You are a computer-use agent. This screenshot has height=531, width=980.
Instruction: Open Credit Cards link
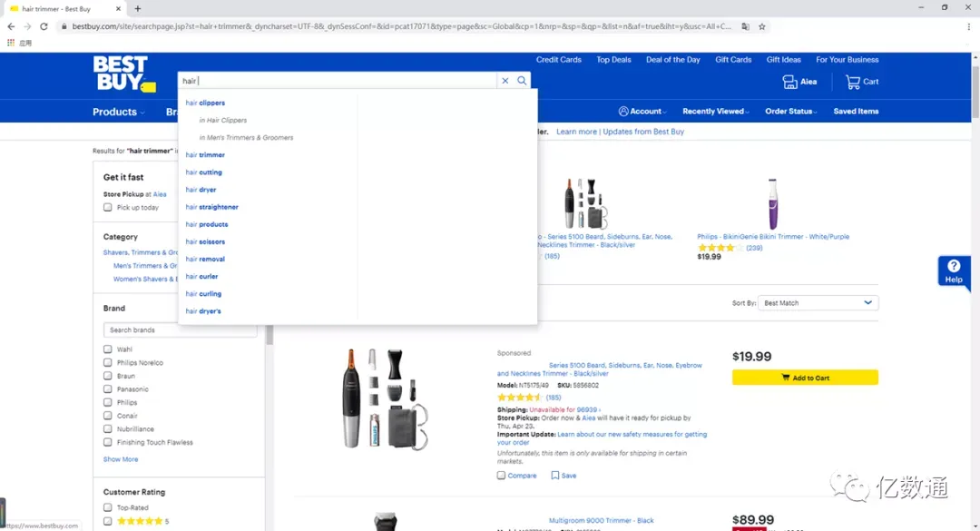(558, 60)
